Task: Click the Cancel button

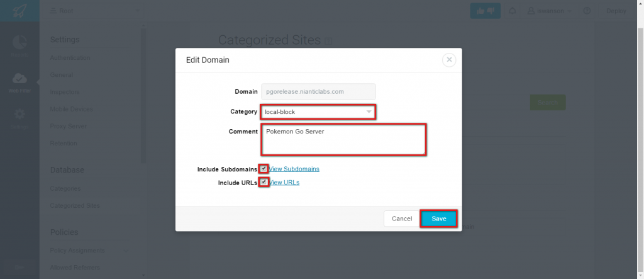Action: pyautogui.click(x=401, y=219)
